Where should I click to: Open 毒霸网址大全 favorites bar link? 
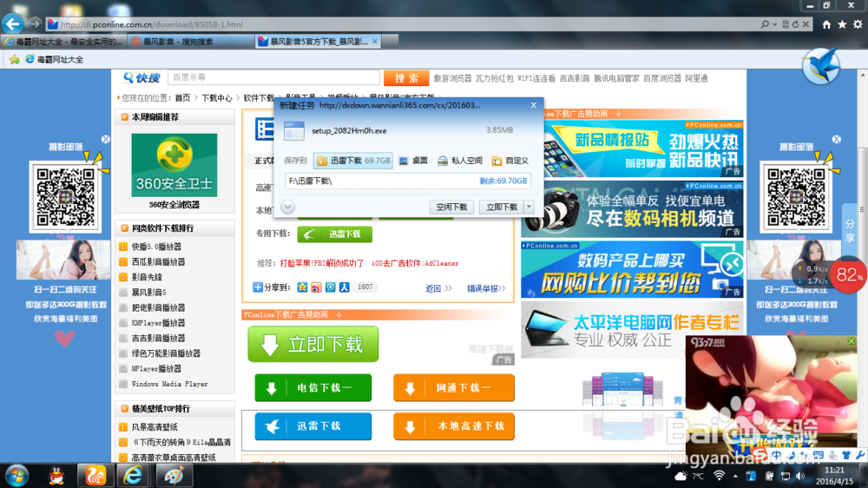click(x=54, y=59)
